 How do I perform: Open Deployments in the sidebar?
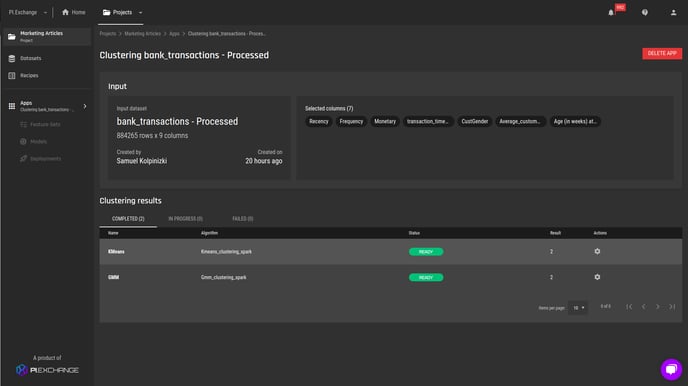click(x=46, y=159)
